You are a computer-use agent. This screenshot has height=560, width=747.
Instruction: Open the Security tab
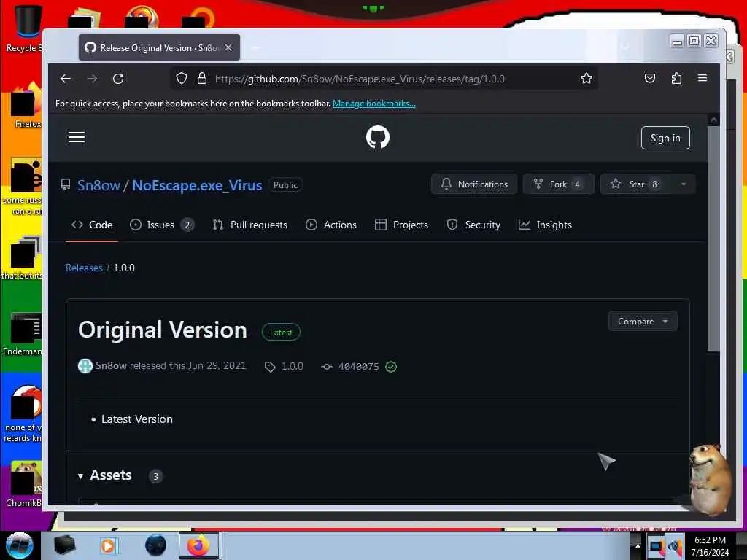[x=473, y=225]
